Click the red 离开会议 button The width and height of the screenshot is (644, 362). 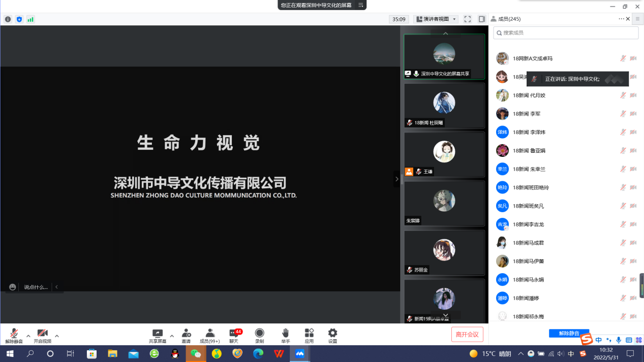[x=467, y=334]
